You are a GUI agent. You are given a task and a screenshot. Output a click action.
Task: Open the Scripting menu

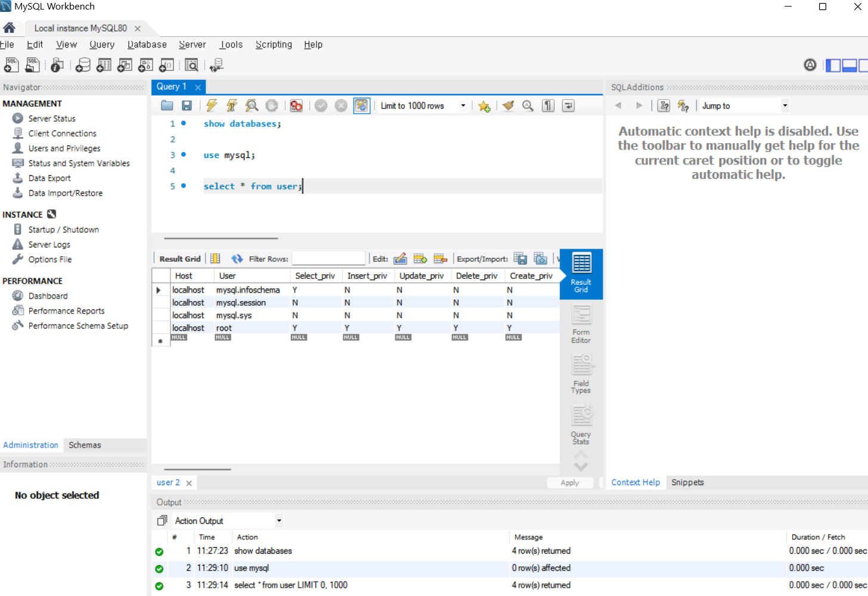coord(274,45)
